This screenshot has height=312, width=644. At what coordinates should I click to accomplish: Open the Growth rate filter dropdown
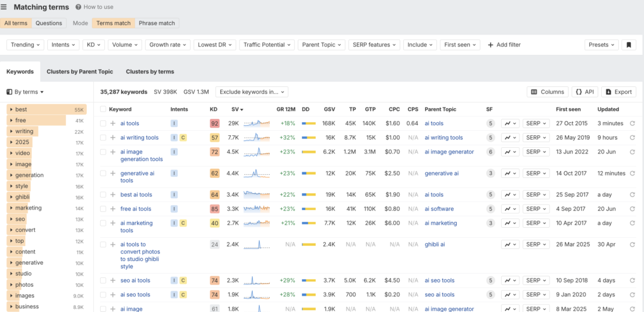click(167, 45)
